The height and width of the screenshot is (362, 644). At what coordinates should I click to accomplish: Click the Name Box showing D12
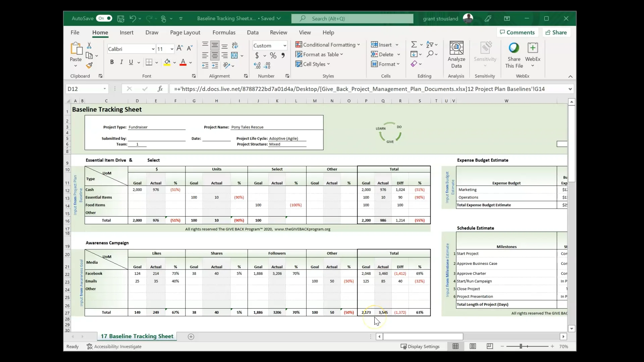(87, 89)
